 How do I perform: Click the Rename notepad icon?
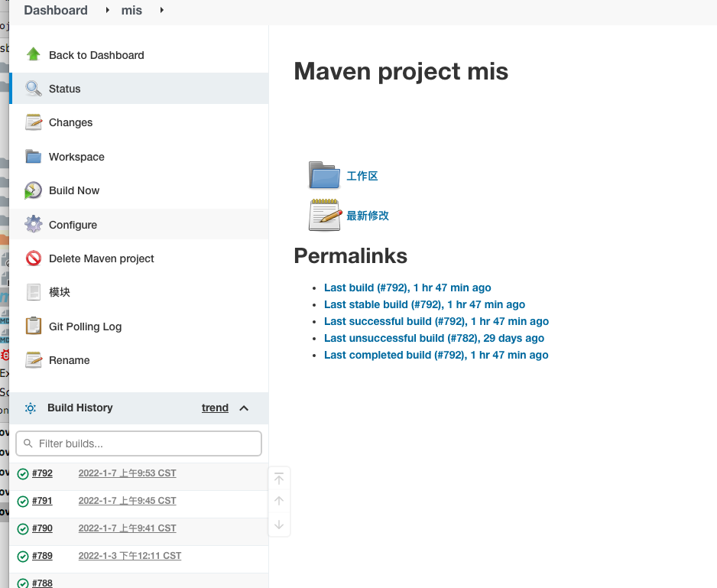tap(34, 360)
